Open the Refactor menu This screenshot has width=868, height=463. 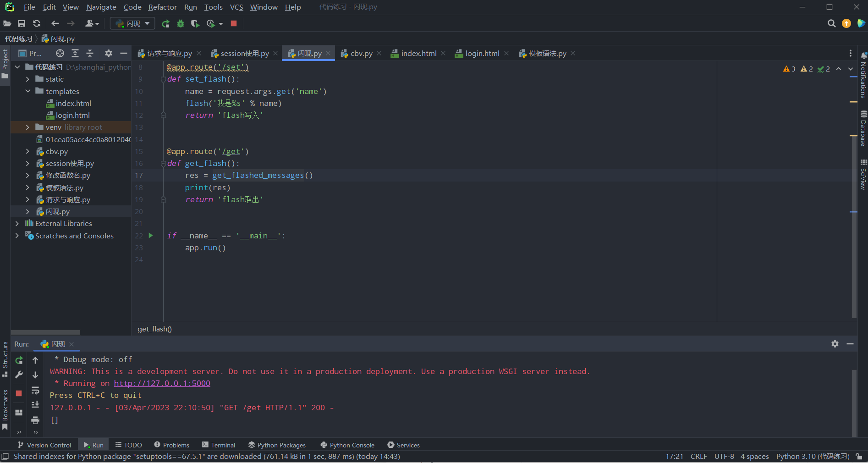pos(162,7)
